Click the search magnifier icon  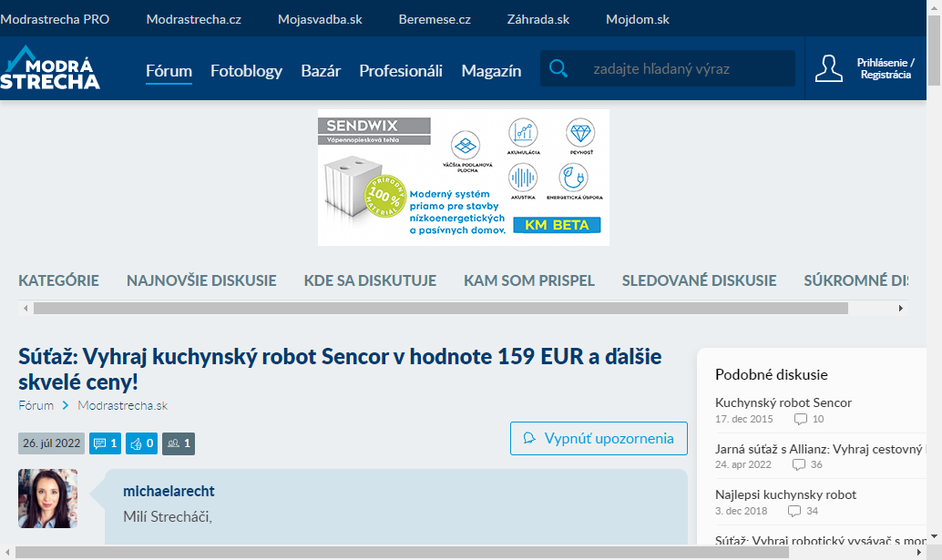558,68
